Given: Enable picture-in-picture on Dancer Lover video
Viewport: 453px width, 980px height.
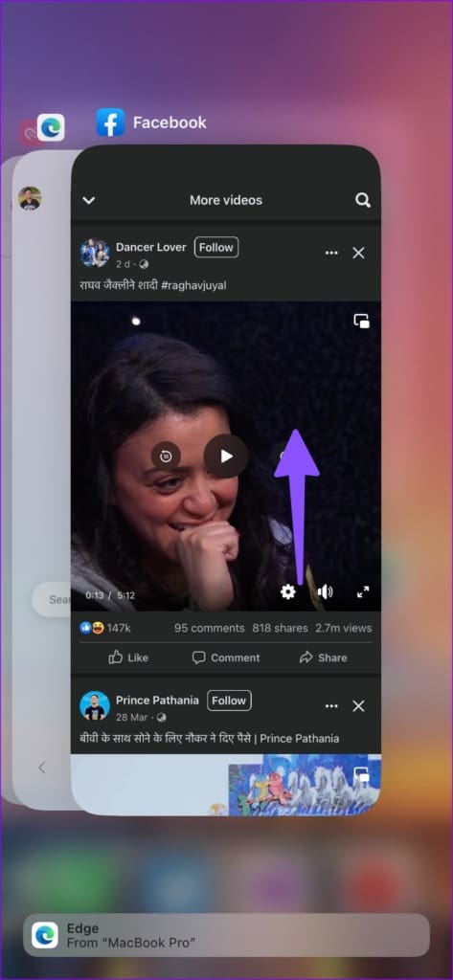Looking at the screenshot, I should [362, 322].
